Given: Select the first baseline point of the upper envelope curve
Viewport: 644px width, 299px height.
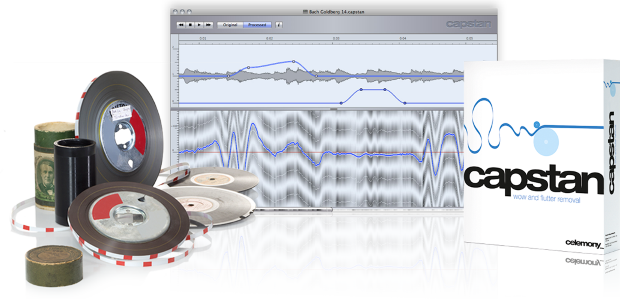Looking at the screenshot, I should (228, 76).
